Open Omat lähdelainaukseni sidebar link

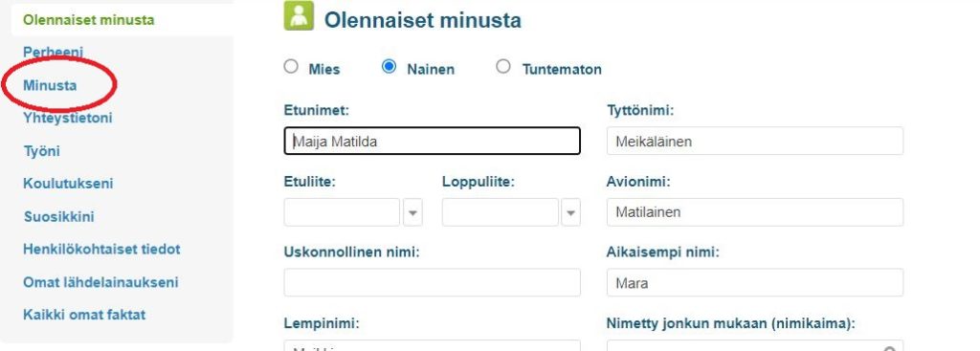coord(100,282)
